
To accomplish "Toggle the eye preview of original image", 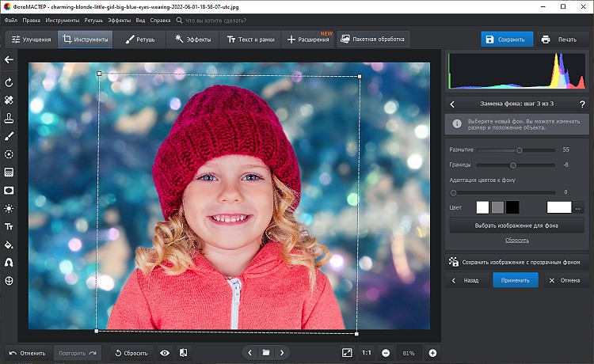I will point(165,353).
